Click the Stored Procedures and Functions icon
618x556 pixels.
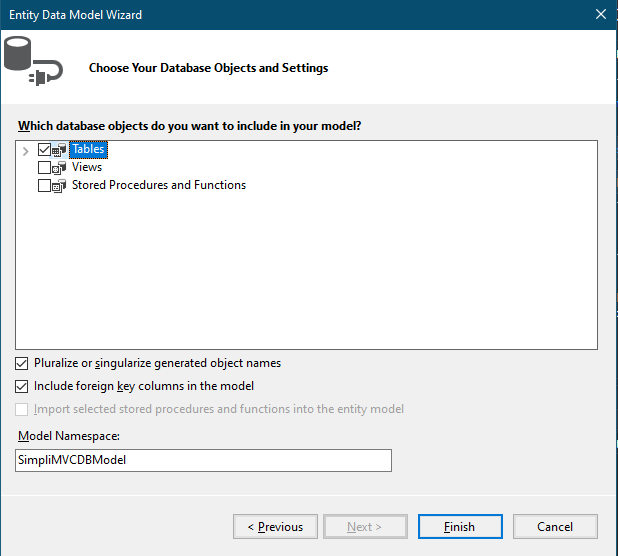[x=59, y=186]
